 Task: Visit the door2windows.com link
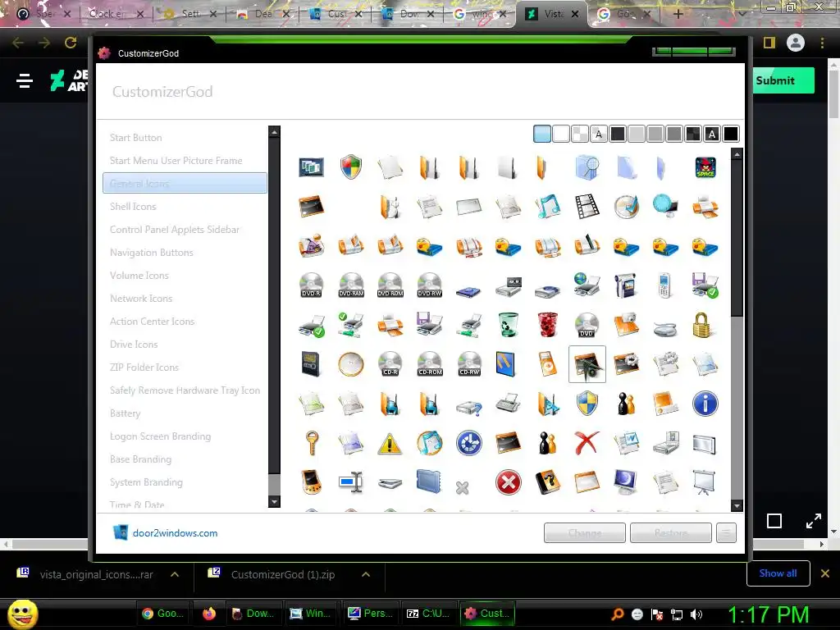(x=175, y=533)
